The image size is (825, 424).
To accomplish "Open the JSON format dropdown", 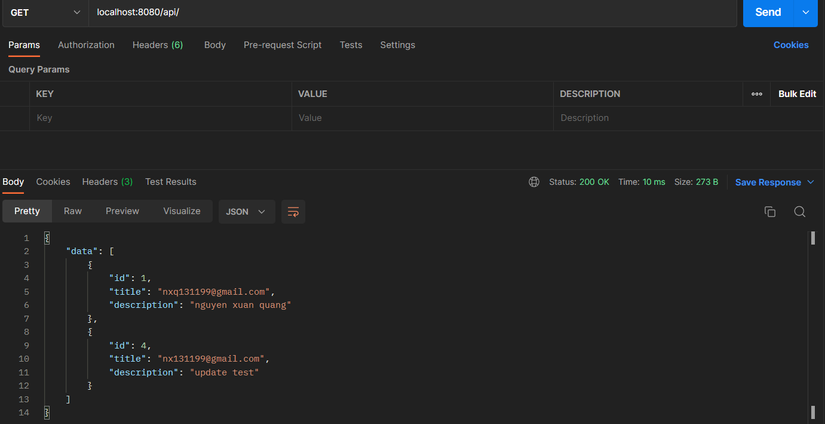I will coord(246,212).
